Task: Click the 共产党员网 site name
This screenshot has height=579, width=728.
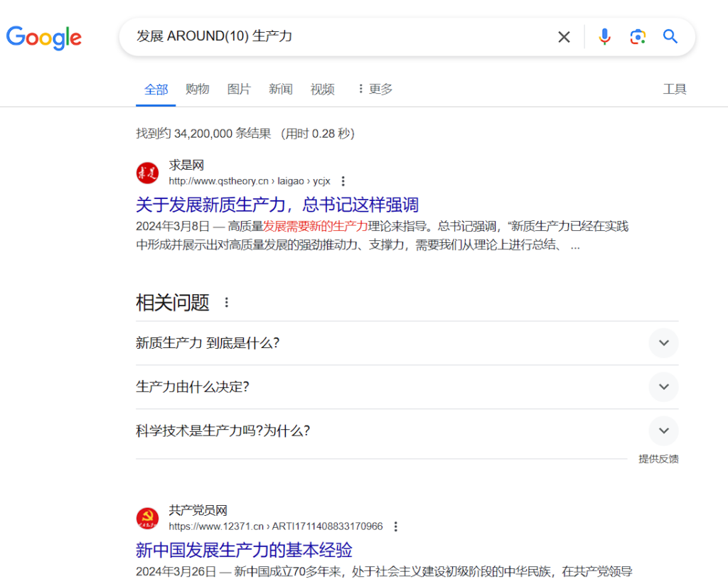Action: click(198, 510)
